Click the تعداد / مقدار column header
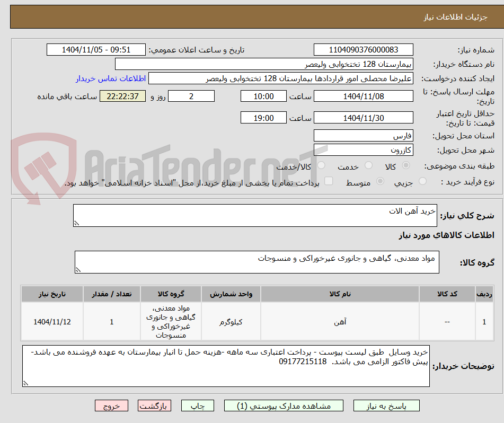 coord(111,294)
